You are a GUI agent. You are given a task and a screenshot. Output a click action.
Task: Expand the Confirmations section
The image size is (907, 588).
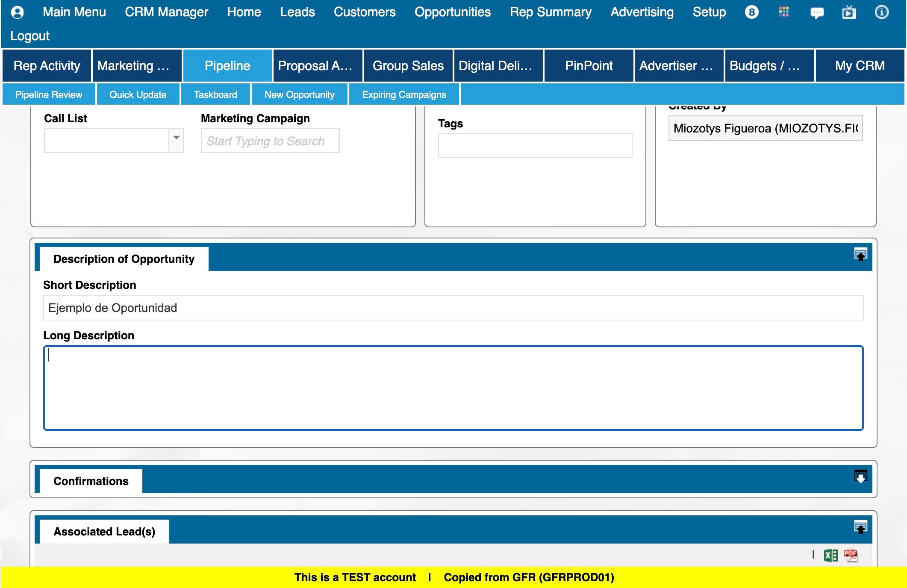(x=860, y=476)
